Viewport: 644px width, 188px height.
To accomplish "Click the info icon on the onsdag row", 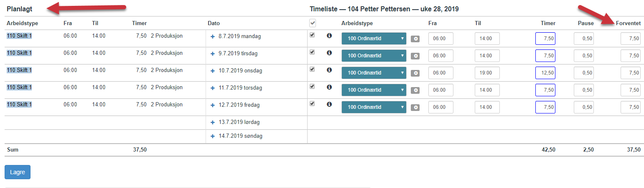I will pyautogui.click(x=329, y=70).
